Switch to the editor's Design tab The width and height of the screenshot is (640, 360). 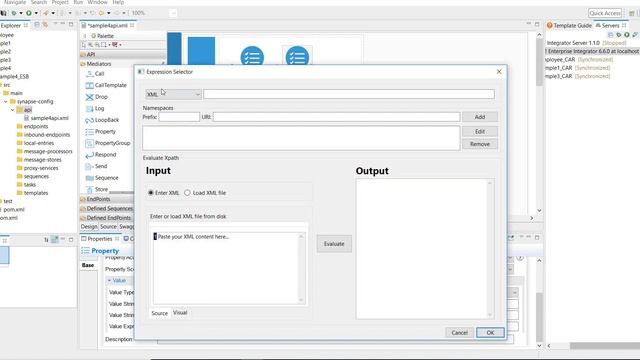point(89,227)
